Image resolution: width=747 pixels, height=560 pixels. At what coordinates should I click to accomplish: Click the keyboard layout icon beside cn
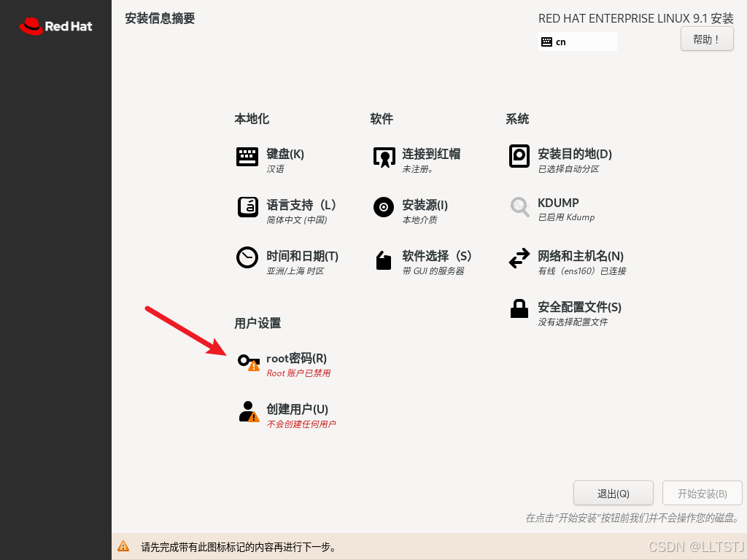(x=546, y=42)
